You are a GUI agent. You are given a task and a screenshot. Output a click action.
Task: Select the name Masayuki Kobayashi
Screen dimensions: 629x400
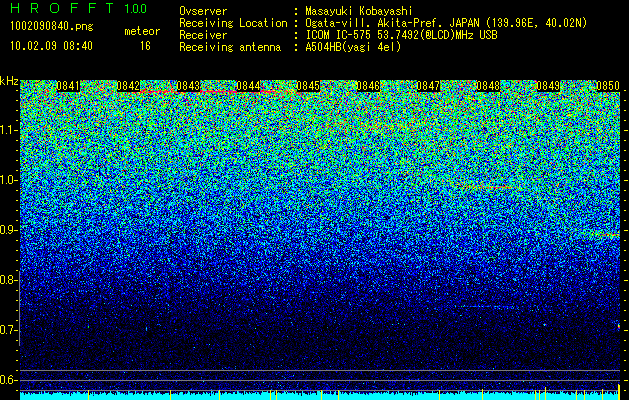click(x=359, y=11)
